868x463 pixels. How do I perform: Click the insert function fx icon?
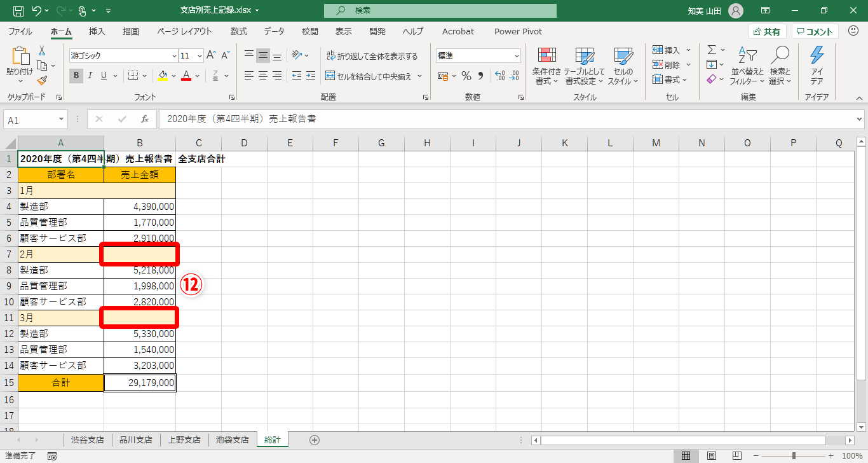[x=145, y=119]
